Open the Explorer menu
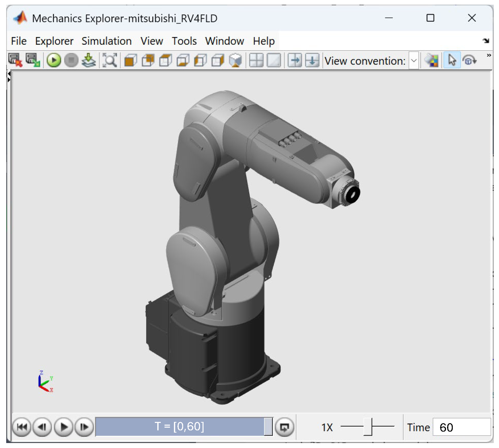The height and width of the screenshot is (448, 499). pyautogui.click(x=54, y=41)
